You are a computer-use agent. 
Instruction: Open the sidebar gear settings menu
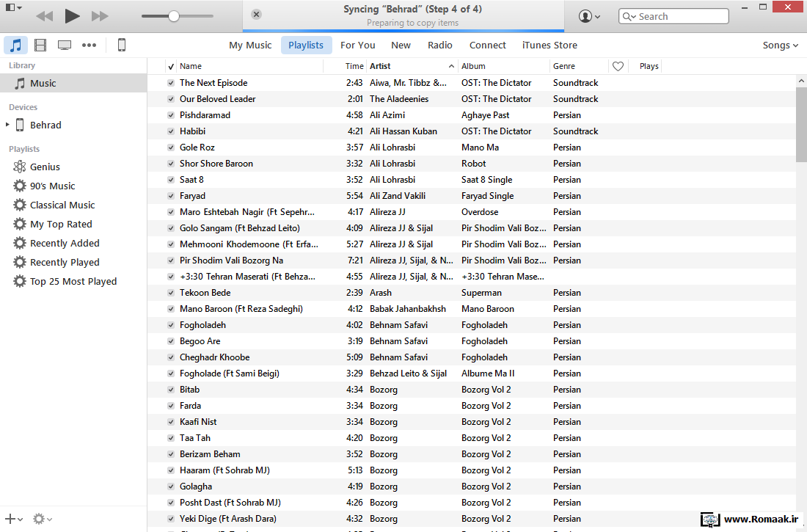click(43, 519)
